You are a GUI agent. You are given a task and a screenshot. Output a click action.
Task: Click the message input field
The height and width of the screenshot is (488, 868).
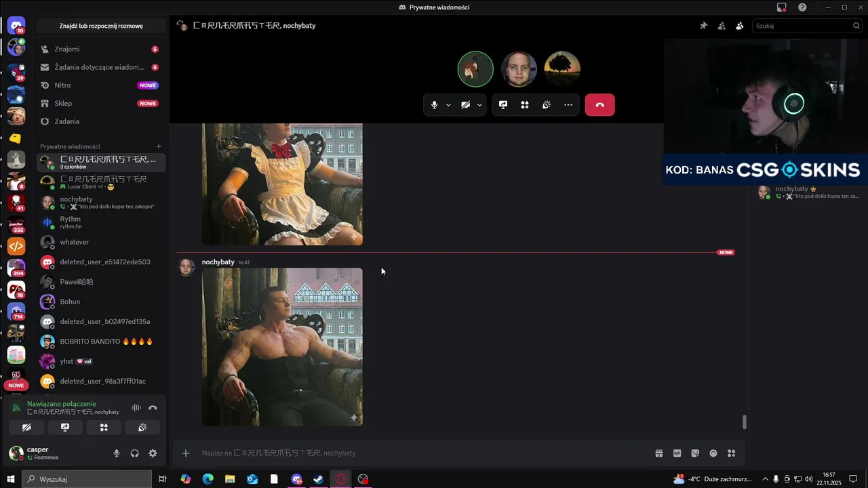point(424,453)
